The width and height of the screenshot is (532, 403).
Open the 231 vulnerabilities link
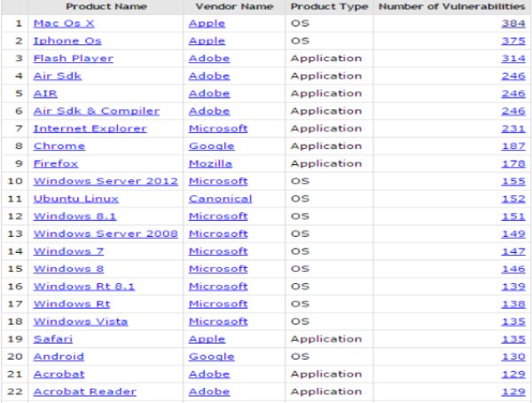tap(514, 129)
